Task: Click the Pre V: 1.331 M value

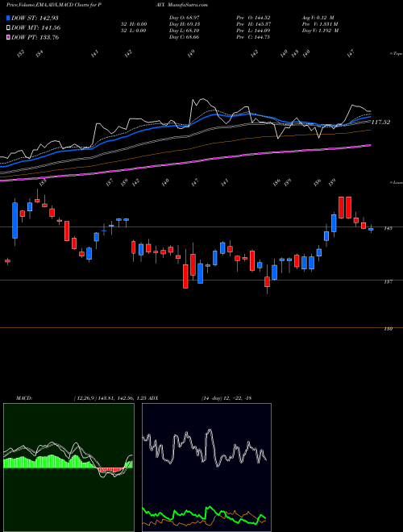Action: (320, 24)
